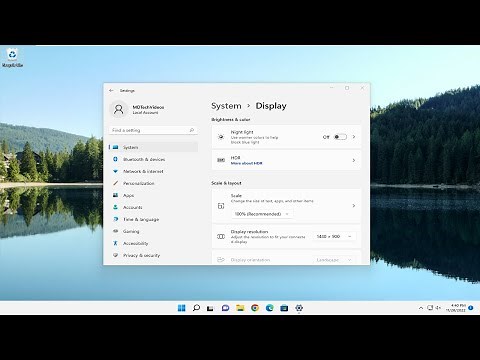Open File Explorer from the taskbar
The height and width of the screenshot is (360, 480).
pyautogui.click(x=240, y=308)
